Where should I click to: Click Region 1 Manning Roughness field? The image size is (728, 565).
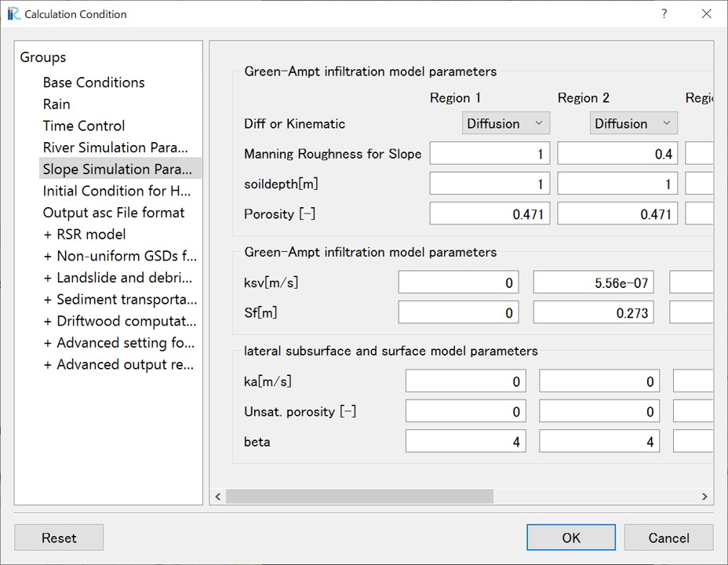tap(490, 154)
